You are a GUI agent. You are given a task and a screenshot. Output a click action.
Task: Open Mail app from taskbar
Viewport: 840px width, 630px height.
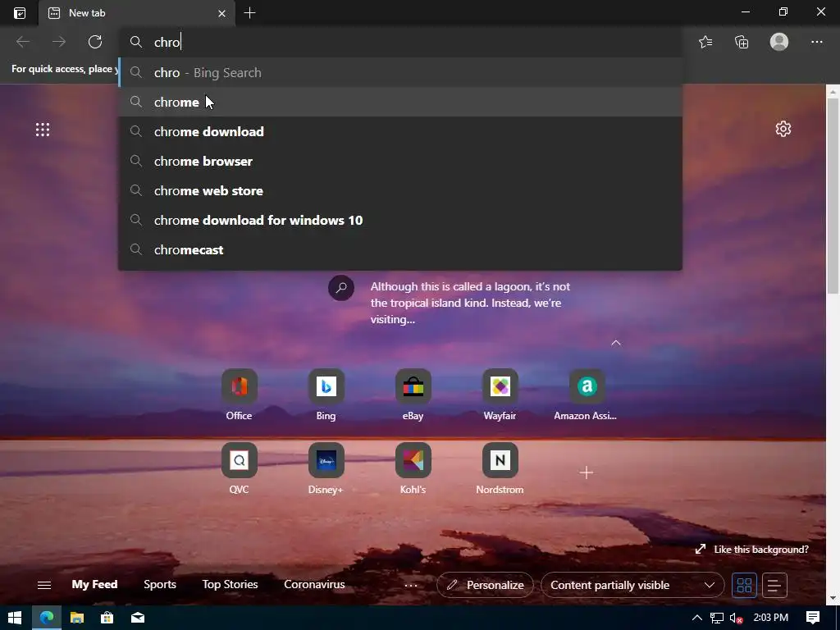[138, 618]
